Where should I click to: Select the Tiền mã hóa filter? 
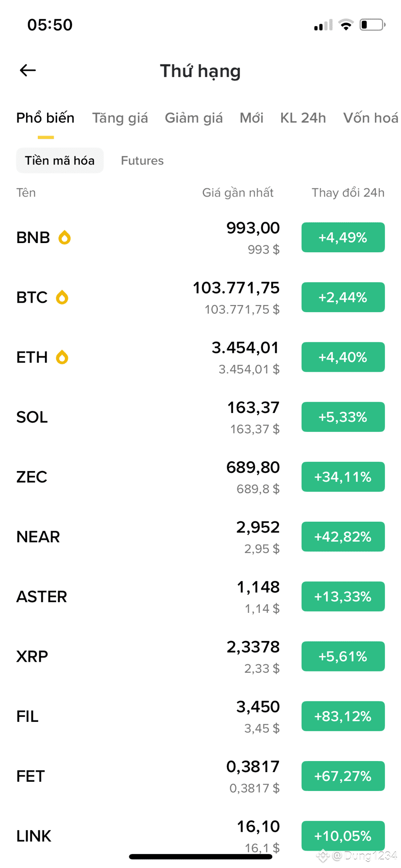tap(60, 161)
